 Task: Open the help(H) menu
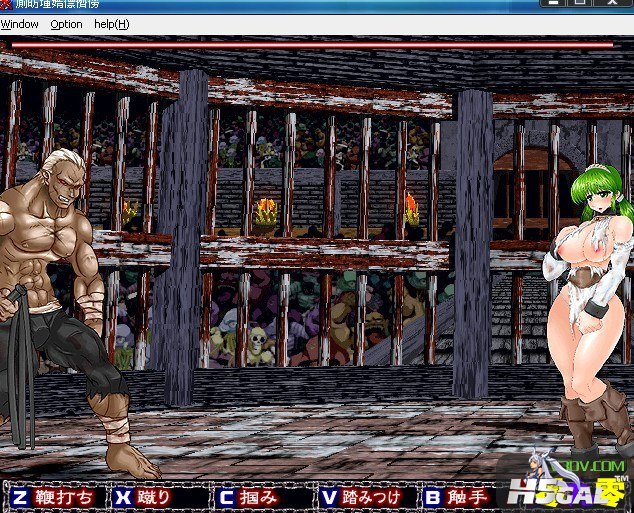click(112, 24)
